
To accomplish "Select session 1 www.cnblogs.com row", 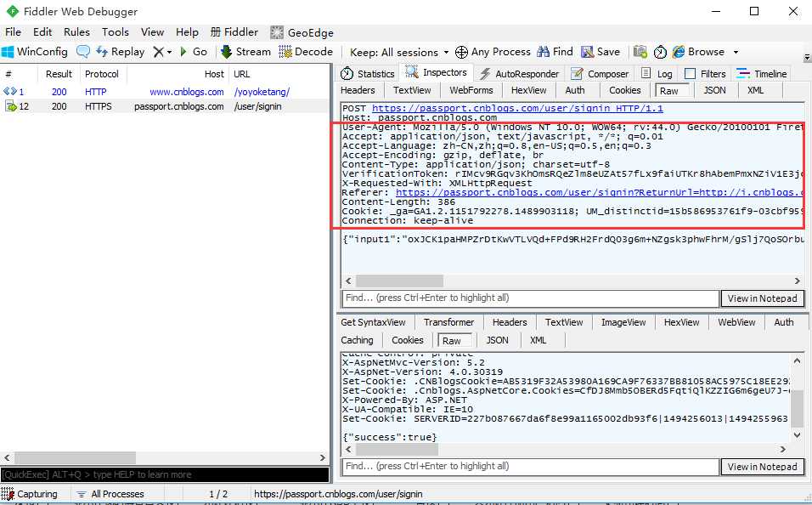I will (165, 92).
